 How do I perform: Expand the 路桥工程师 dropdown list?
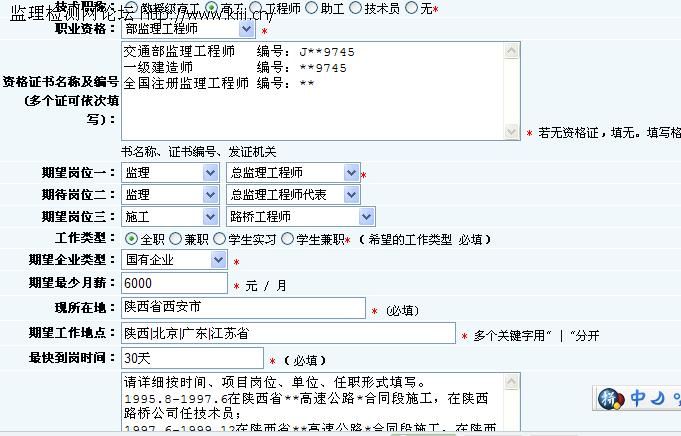[x=366, y=217]
